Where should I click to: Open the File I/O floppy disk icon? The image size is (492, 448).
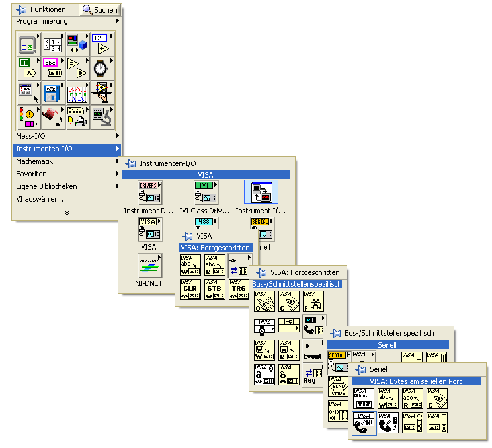pyautogui.click(x=53, y=93)
